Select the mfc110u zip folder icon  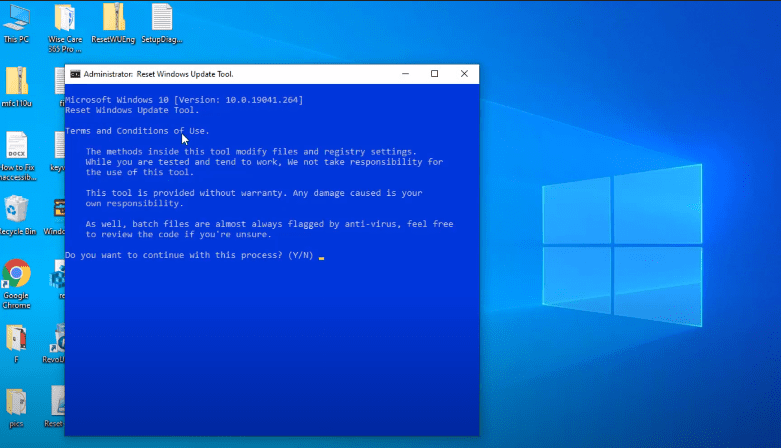16,87
